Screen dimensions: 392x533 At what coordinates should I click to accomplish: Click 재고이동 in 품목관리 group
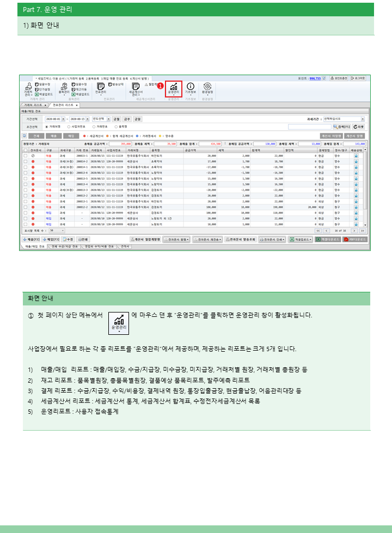(x=79, y=89)
